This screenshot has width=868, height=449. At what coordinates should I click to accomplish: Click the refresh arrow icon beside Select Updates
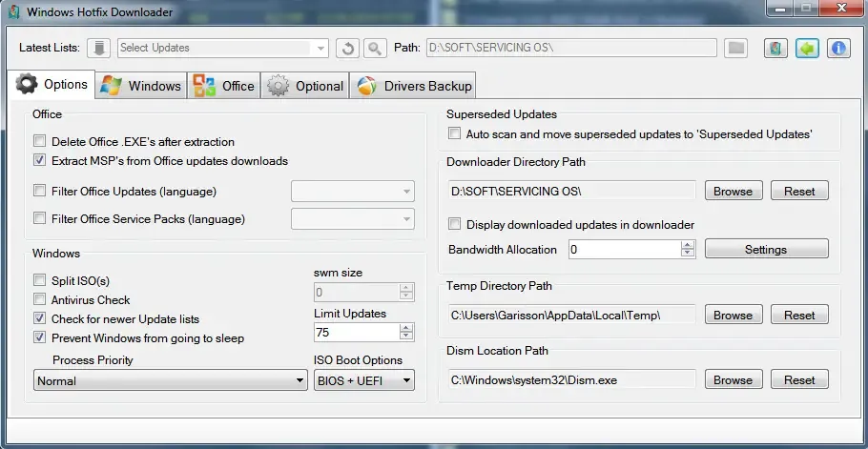347,48
